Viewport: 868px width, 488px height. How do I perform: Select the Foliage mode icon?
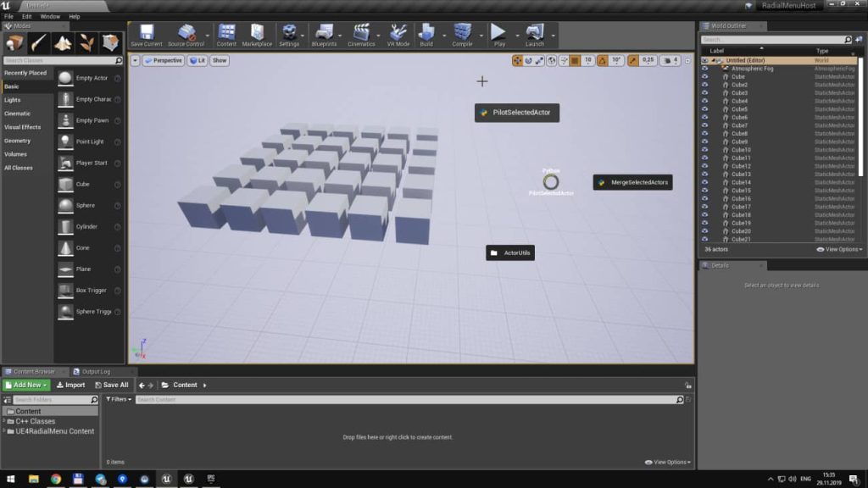tap(86, 42)
